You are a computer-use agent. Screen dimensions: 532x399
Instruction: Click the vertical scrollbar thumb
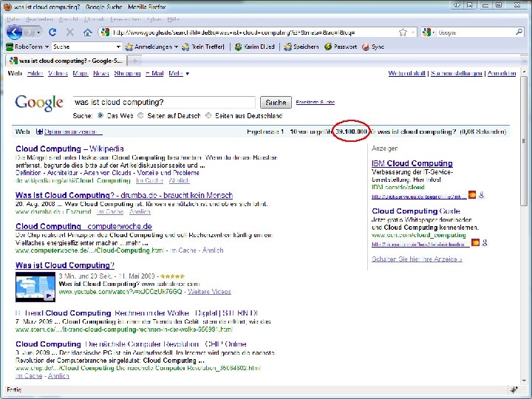click(524, 141)
